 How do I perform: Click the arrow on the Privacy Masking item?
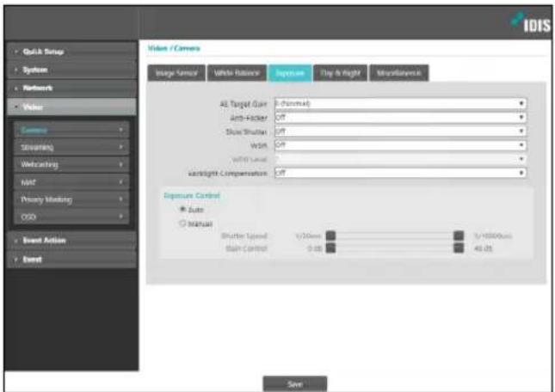point(120,199)
